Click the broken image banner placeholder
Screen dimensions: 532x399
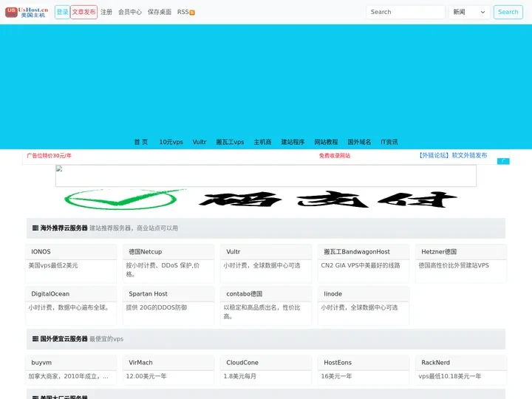coord(266,176)
